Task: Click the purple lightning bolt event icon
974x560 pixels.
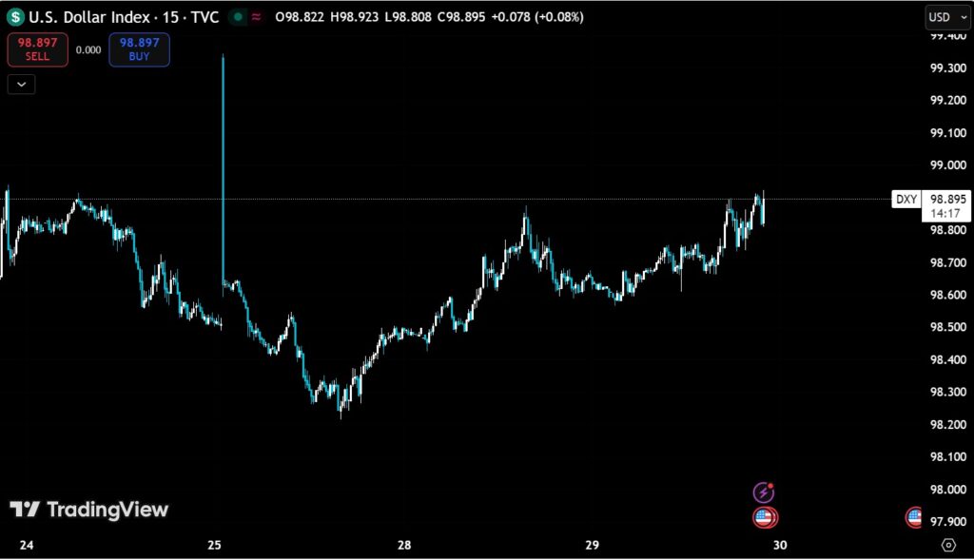Action: tap(764, 492)
